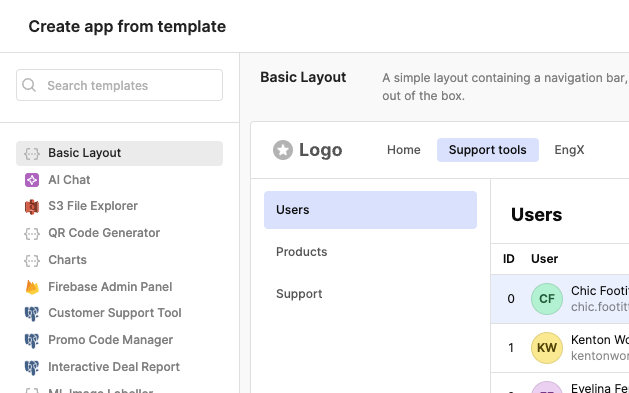Focus the Search templates input field
This screenshot has height=393, width=629.
click(x=120, y=85)
